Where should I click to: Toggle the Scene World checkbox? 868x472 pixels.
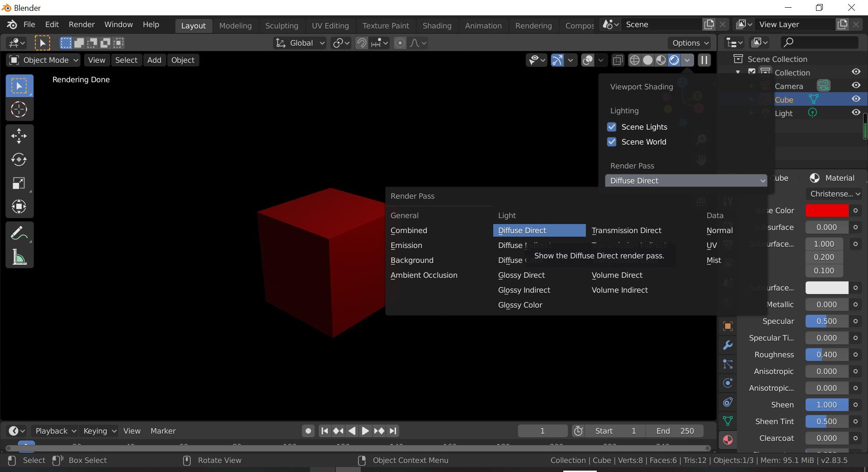point(612,142)
